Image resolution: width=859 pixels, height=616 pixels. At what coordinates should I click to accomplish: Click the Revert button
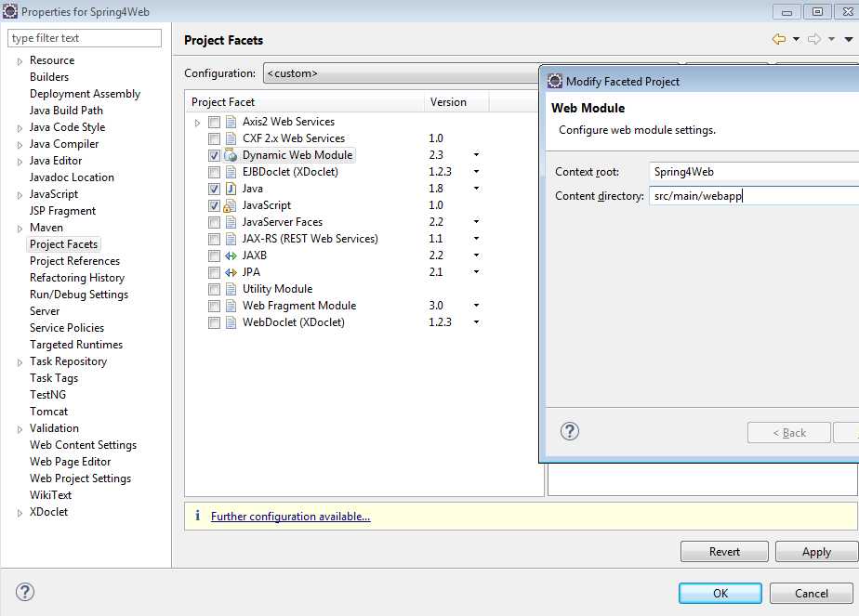724,551
